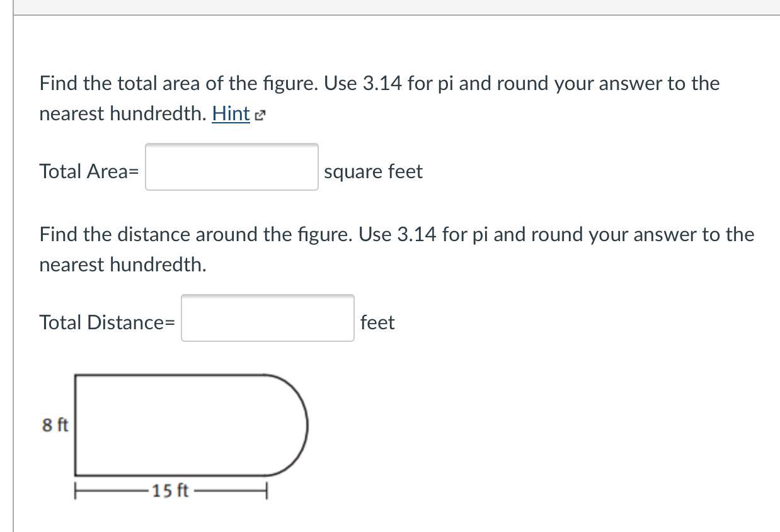Click the "square feet" unit text

click(373, 171)
